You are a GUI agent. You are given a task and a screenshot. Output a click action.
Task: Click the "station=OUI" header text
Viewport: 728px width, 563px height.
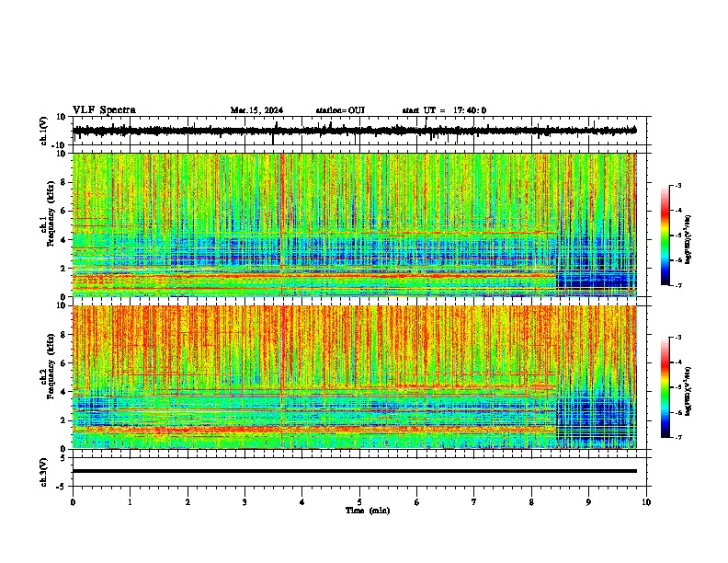pyautogui.click(x=340, y=110)
